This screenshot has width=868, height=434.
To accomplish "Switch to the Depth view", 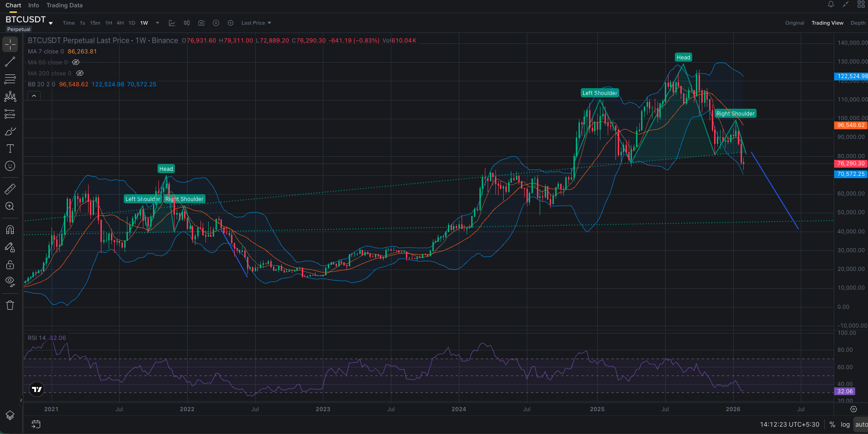I will click(858, 23).
